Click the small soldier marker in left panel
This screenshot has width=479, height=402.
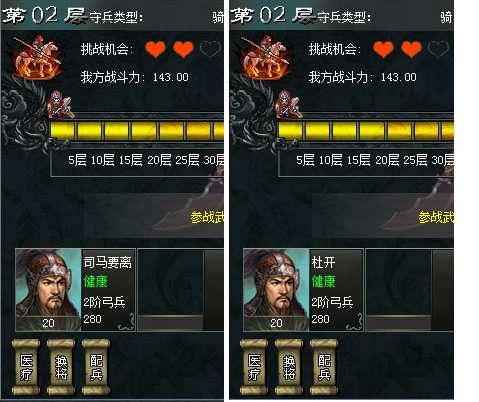pos(59,104)
